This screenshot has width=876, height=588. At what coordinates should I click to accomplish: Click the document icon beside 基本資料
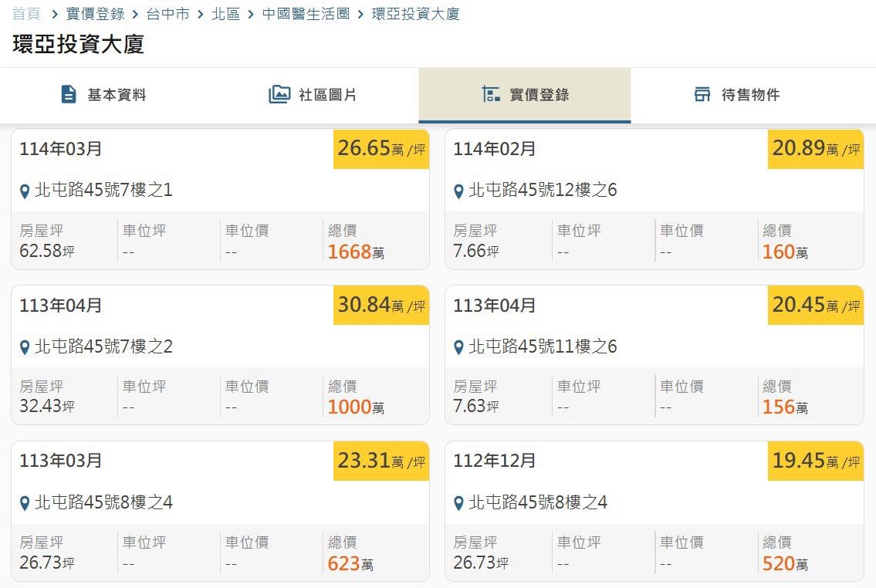pos(69,94)
